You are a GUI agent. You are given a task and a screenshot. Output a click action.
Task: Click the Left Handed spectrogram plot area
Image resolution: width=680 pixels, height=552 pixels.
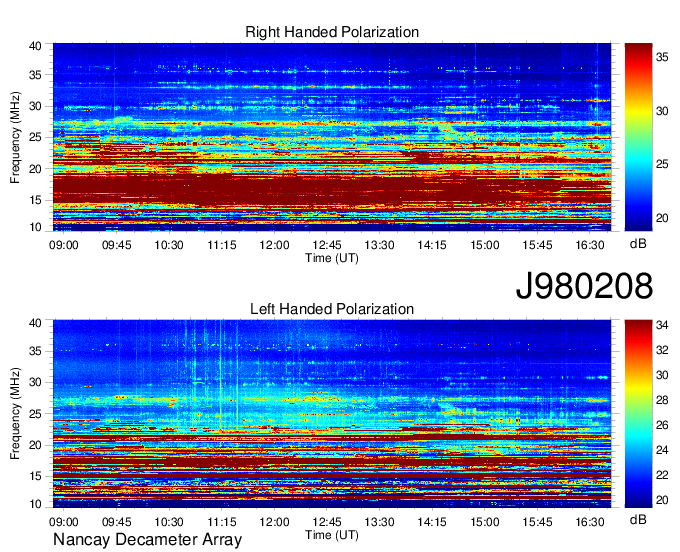(x=332, y=414)
